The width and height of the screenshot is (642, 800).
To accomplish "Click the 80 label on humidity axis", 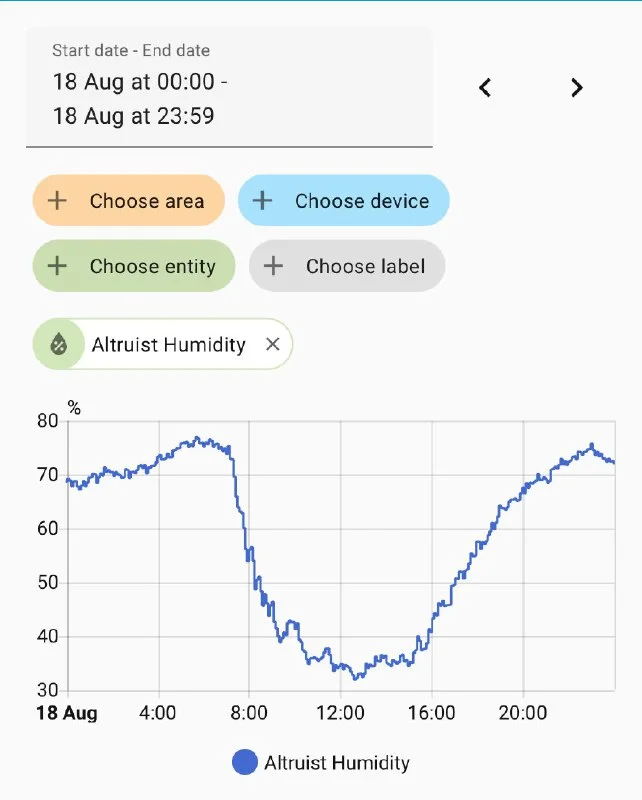I will 47,421.
